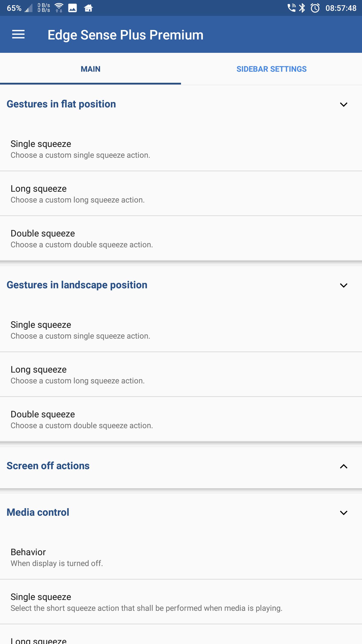362x644 pixels.
Task: Open landscape Double squeeze setting
Action: click(181, 419)
